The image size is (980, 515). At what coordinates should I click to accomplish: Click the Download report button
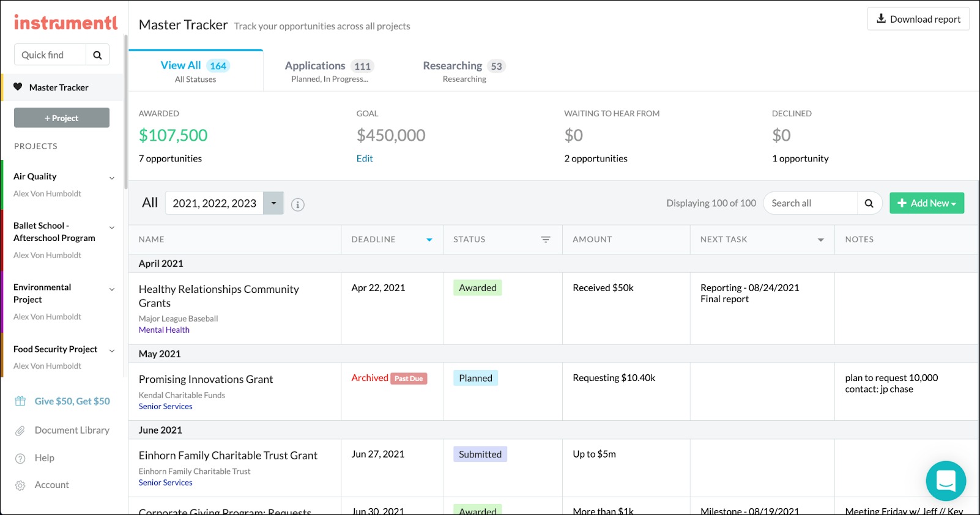pos(918,19)
